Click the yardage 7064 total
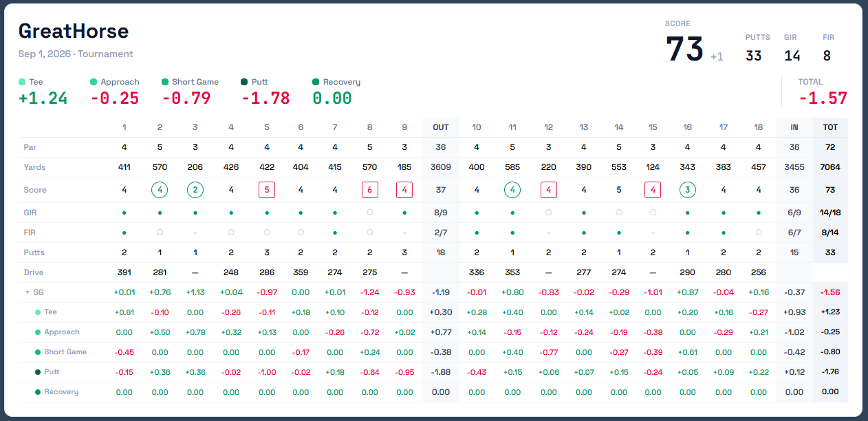 830,167
